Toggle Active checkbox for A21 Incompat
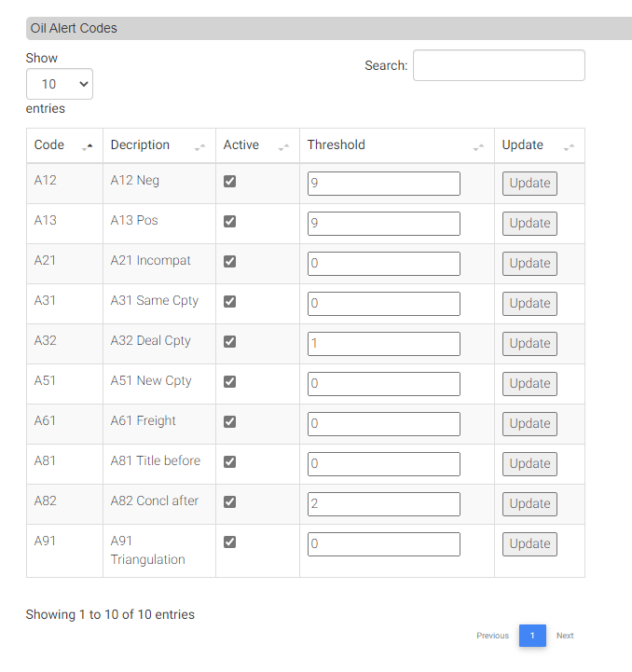Screen dimensions: 632x672 230,261
